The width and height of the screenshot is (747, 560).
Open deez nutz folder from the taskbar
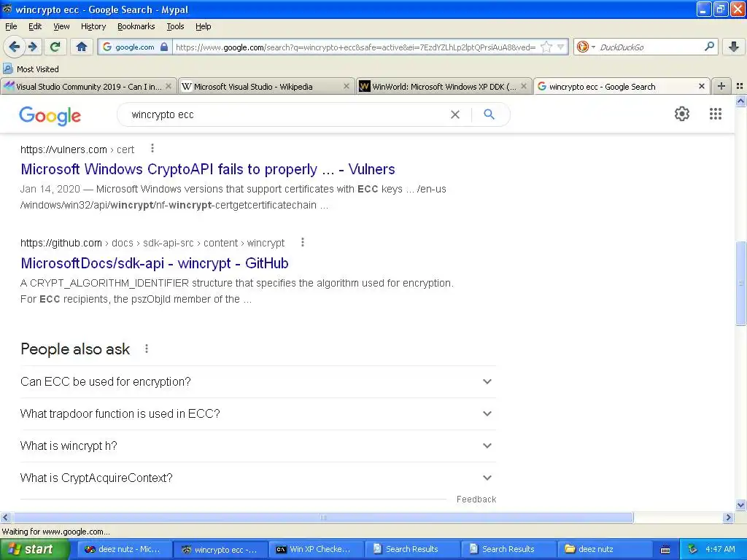604,549
